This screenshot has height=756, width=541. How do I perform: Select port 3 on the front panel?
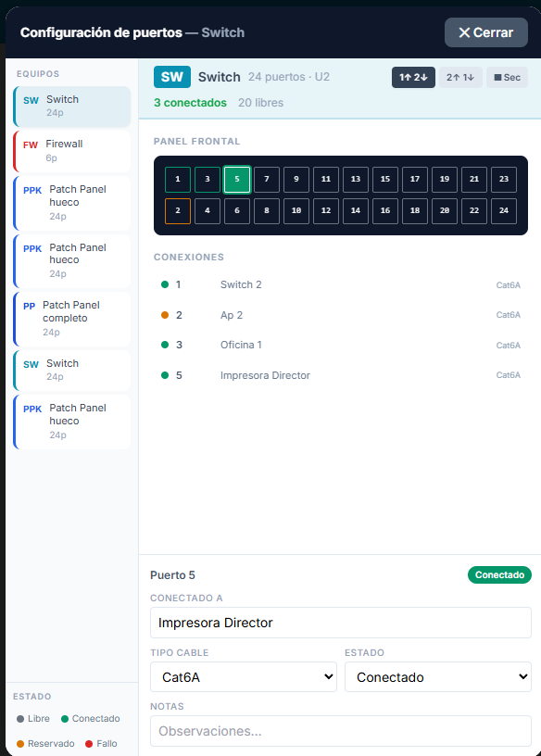coord(208,180)
